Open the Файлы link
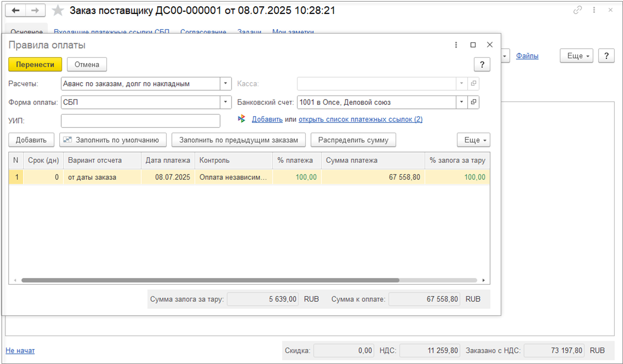623x364 pixels. (527, 55)
